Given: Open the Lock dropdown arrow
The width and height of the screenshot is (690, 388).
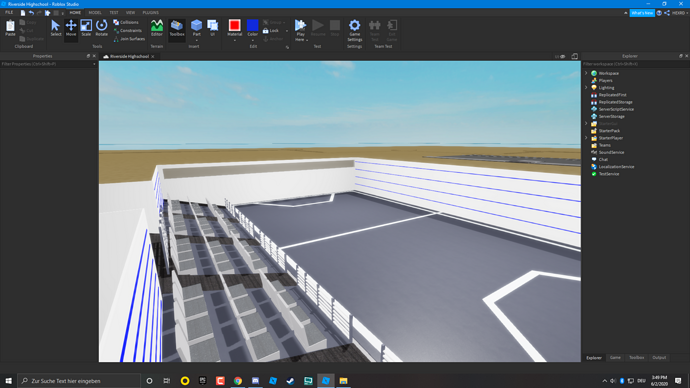Looking at the screenshot, I should (x=287, y=31).
